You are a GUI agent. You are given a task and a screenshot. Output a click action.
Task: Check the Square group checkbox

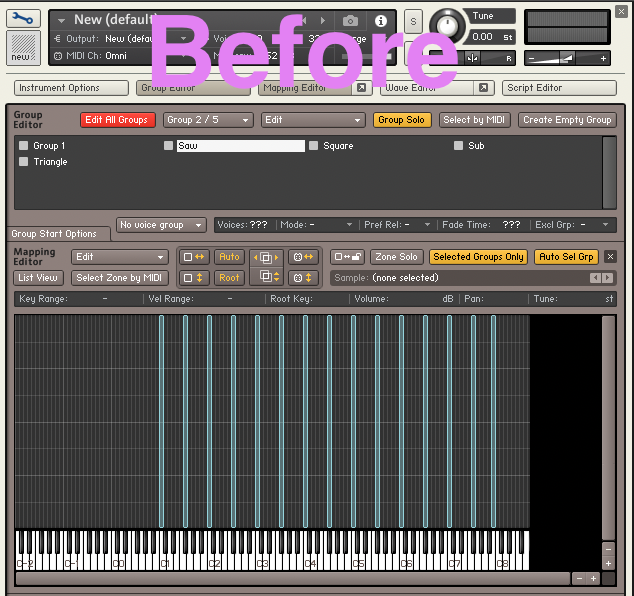[x=314, y=146]
